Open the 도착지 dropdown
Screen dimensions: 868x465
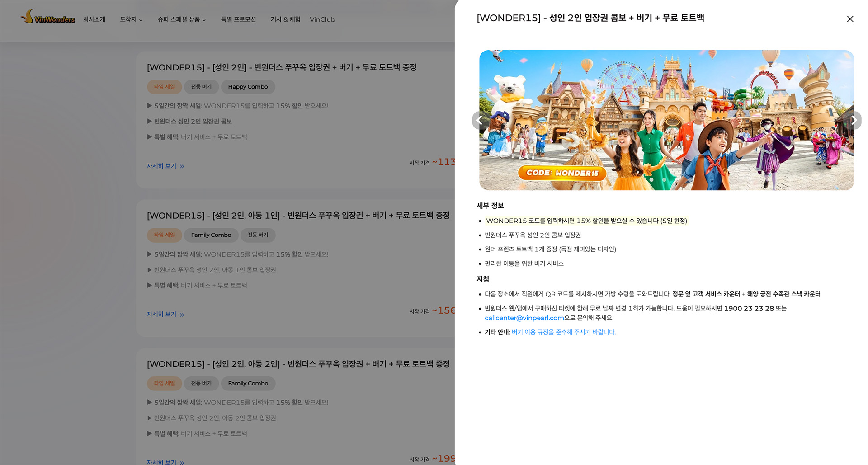point(131,19)
